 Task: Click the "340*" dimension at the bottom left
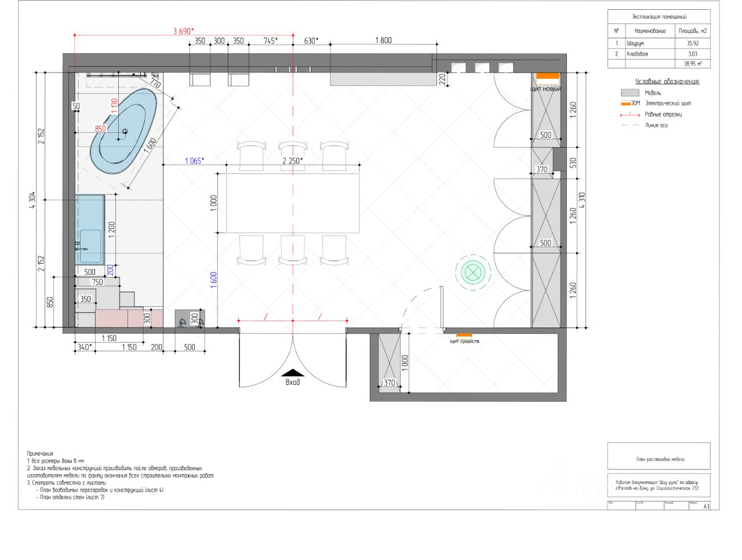tap(85, 347)
